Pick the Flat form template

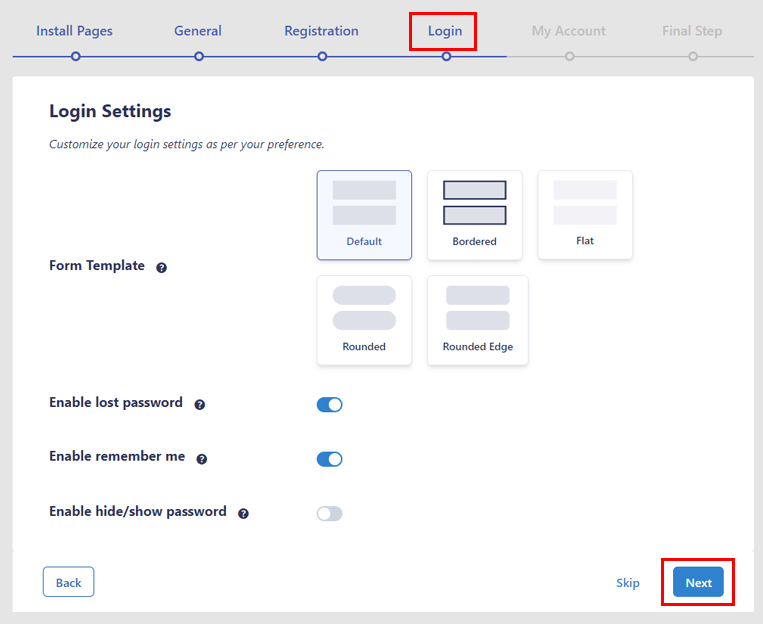[x=585, y=215]
